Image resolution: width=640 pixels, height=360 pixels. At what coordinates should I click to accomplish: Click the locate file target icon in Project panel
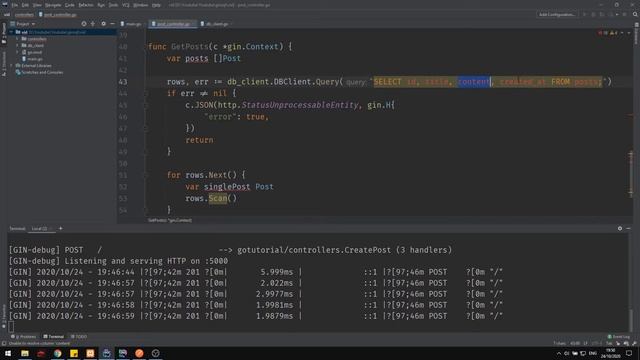[84, 24]
